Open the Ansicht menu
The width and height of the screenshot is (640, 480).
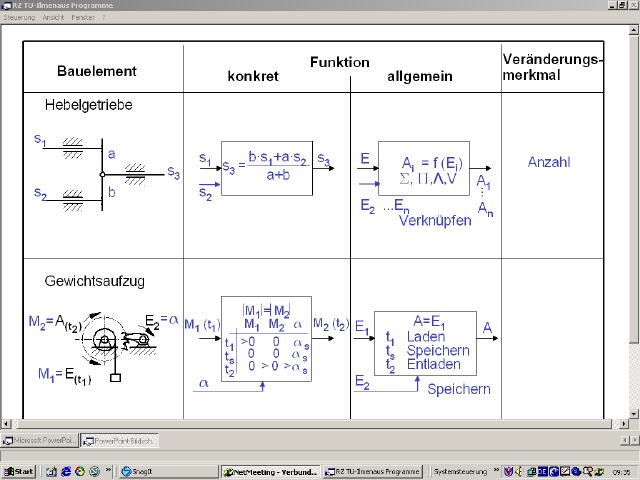[x=53, y=17]
